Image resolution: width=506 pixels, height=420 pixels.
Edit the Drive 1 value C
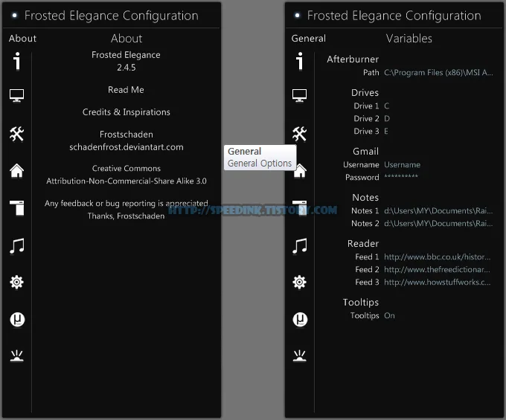coord(387,106)
